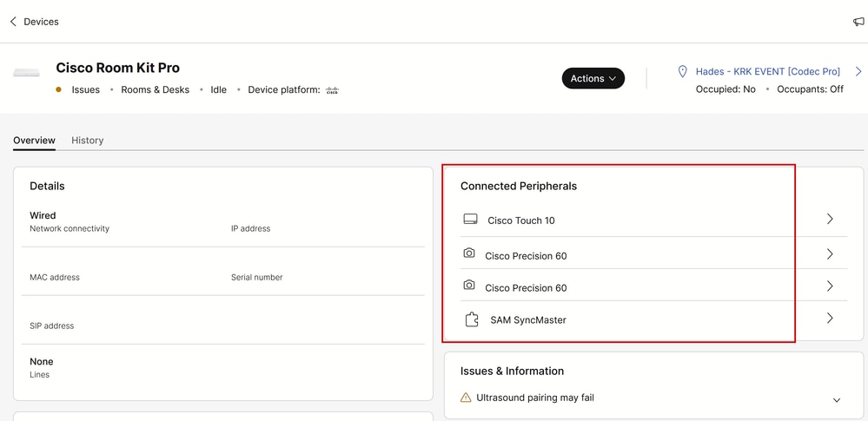This screenshot has height=421, width=868.
Task: Switch to the Overview tab
Action: coord(35,140)
